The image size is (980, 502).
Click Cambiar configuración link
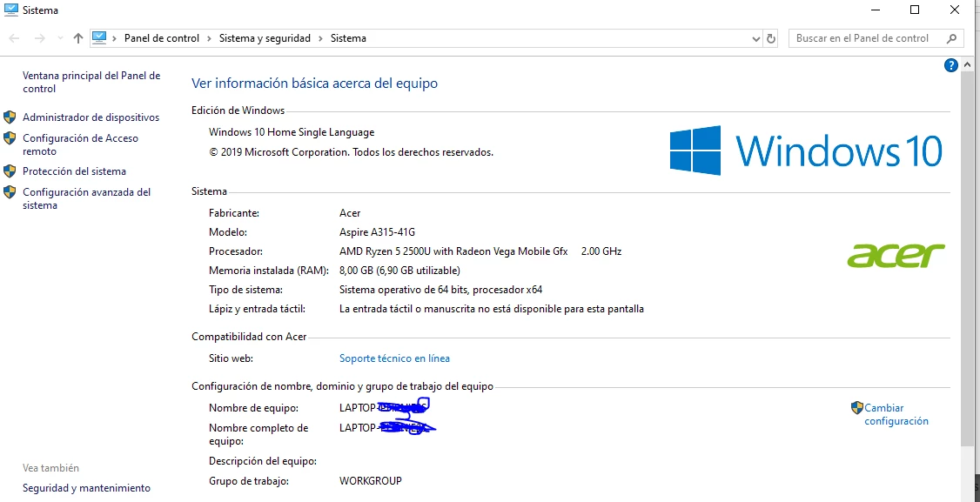[896, 414]
